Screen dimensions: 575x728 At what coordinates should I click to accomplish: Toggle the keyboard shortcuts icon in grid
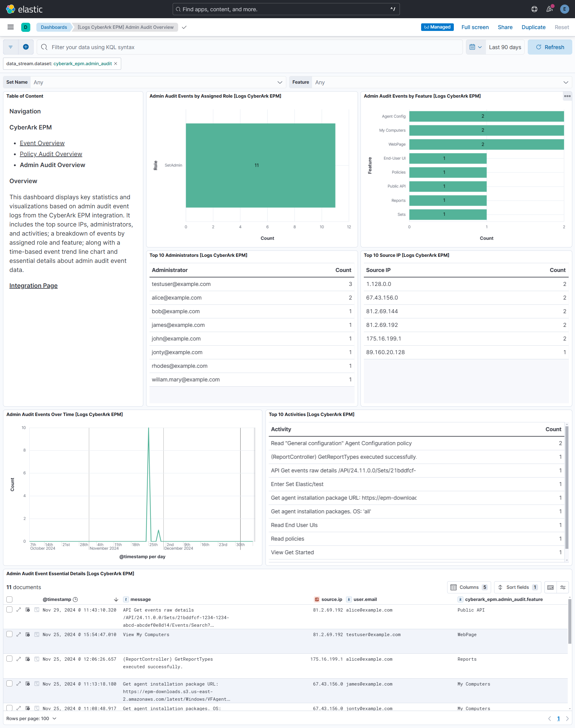pyautogui.click(x=550, y=588)
